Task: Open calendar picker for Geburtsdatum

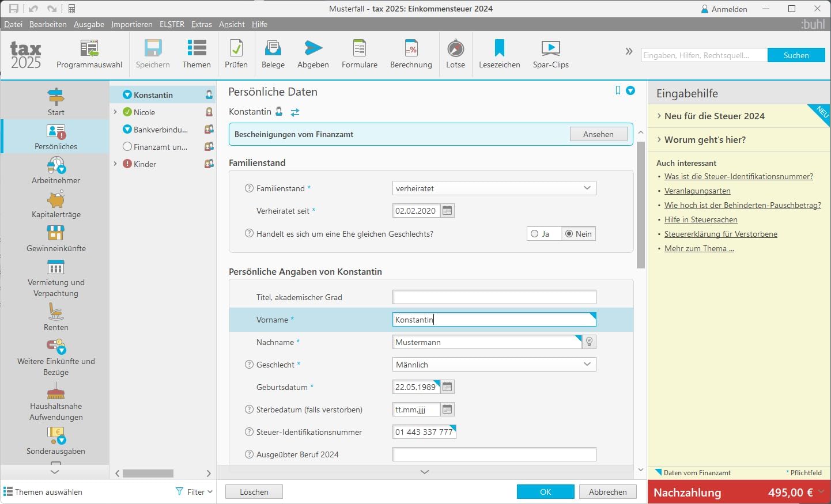Action: (447, 387)
